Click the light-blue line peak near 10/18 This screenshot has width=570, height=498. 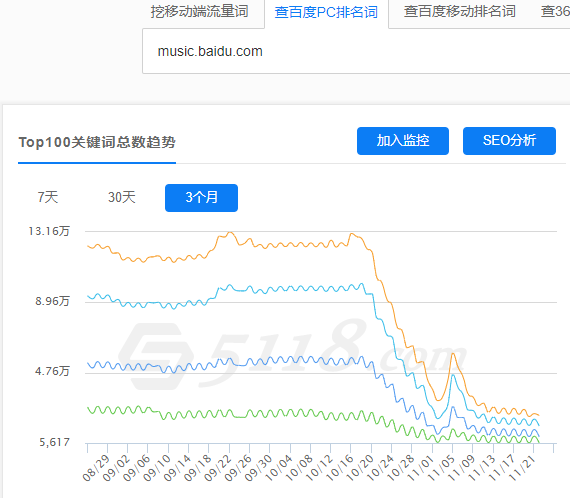pos(361,284)
